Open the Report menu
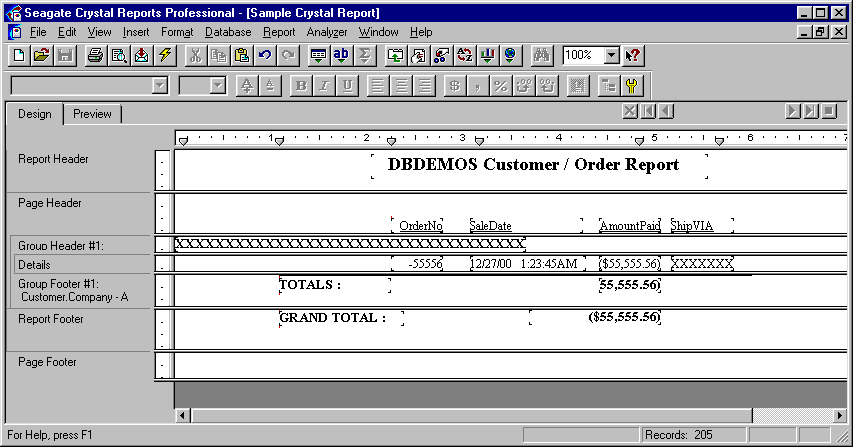This screenshot has width=853, height=447. click(279, 32)
